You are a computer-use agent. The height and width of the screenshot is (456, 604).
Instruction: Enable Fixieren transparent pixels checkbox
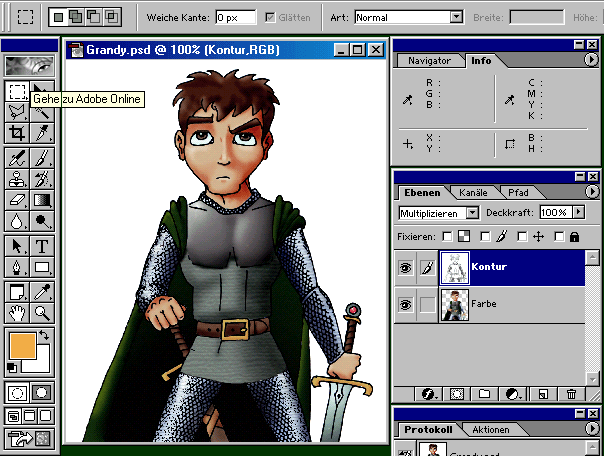coord(447,236)
